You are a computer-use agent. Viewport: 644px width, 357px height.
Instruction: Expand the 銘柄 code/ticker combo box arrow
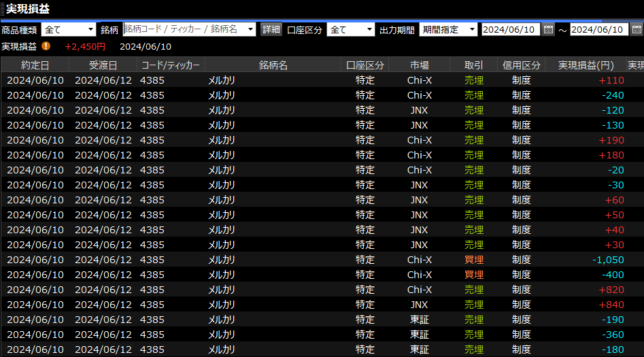click(x=250, y=29)
